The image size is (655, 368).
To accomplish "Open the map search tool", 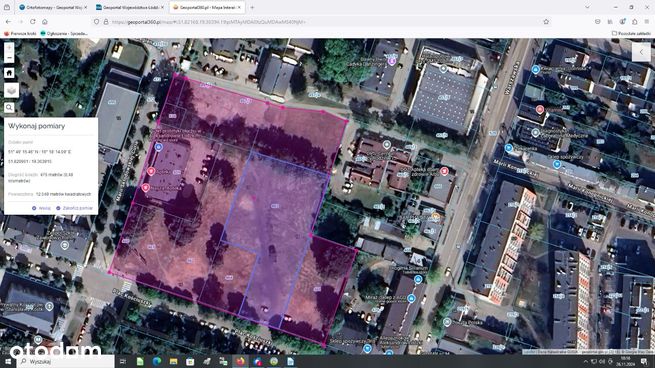I will click(x=9, y=108).
